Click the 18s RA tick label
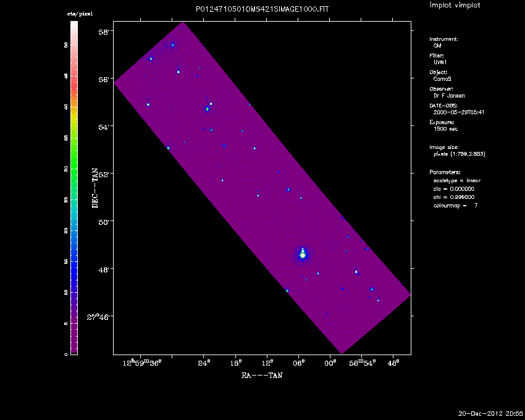This screenshot has height=420, width=525. point(236,363)
